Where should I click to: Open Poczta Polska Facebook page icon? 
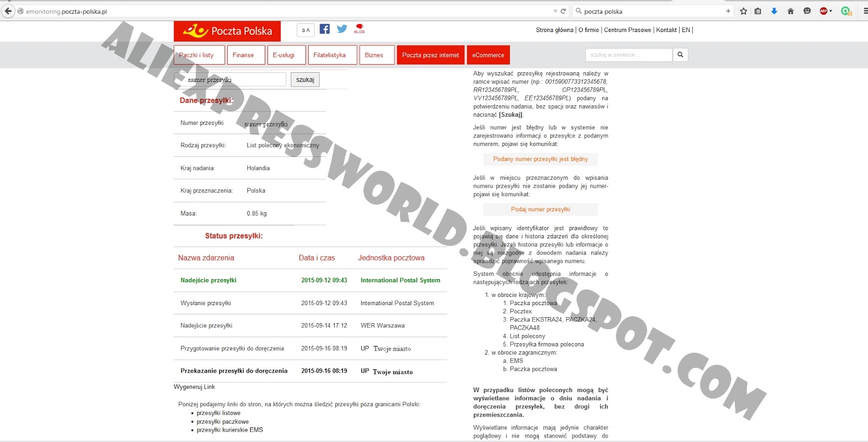pos(324,29)
